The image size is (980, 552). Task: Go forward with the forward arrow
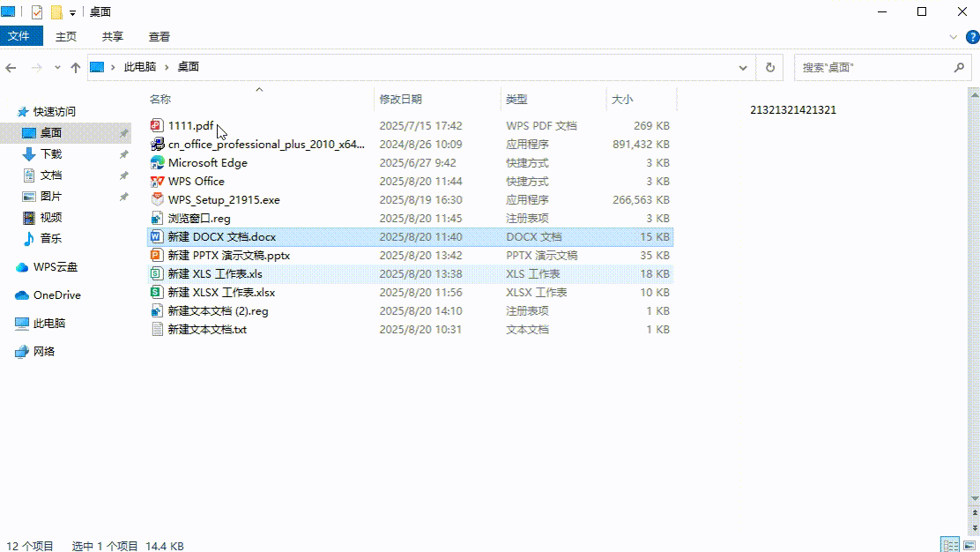[37, 68]
